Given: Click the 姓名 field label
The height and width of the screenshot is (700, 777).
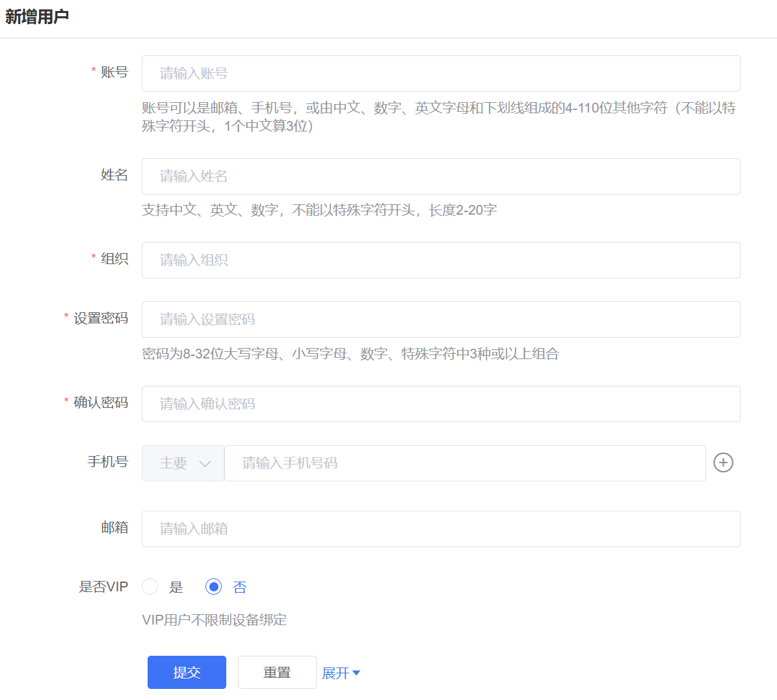Looking at the screenshot, I should click(114, 175).
